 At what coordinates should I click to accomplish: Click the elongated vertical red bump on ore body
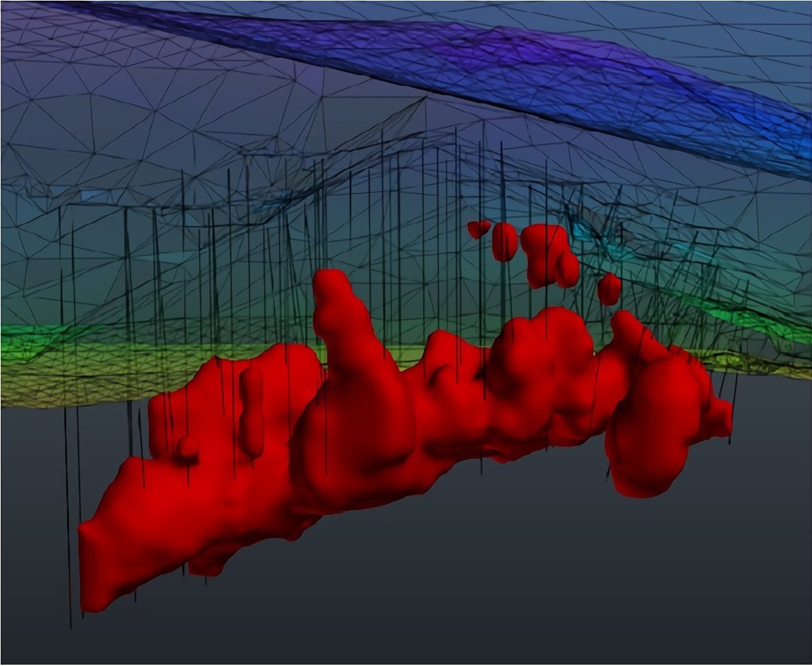point(251,410)
